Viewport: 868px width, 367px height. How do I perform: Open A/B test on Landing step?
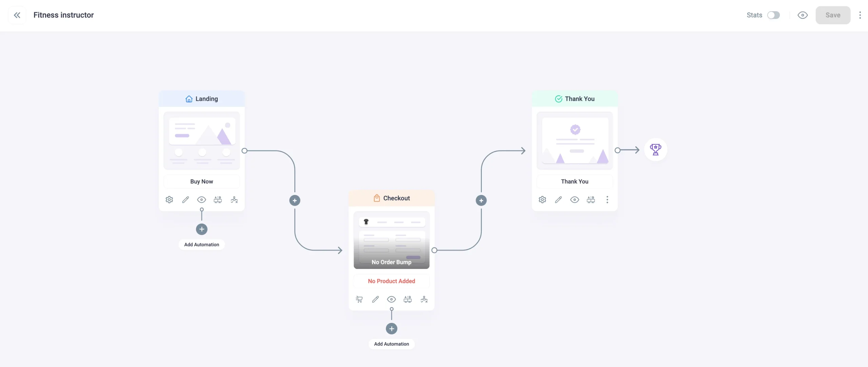tap(218, 200)
